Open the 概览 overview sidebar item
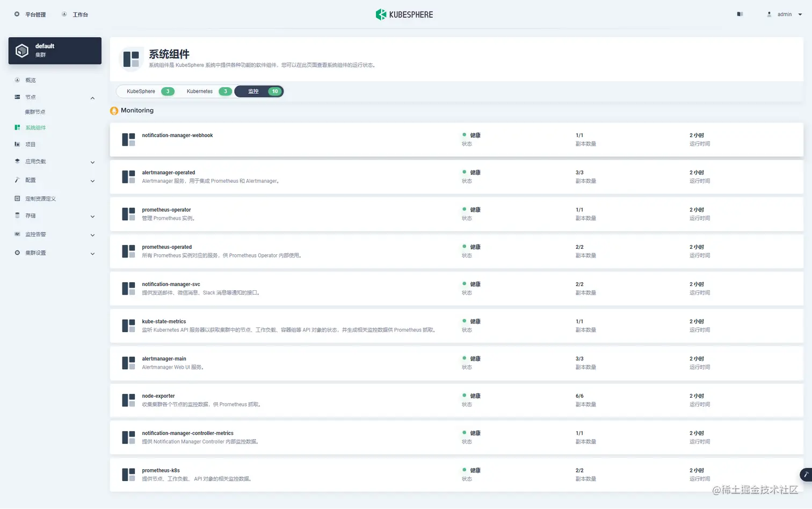The height and width of the screenshot is (509, 812). point(31,80)
